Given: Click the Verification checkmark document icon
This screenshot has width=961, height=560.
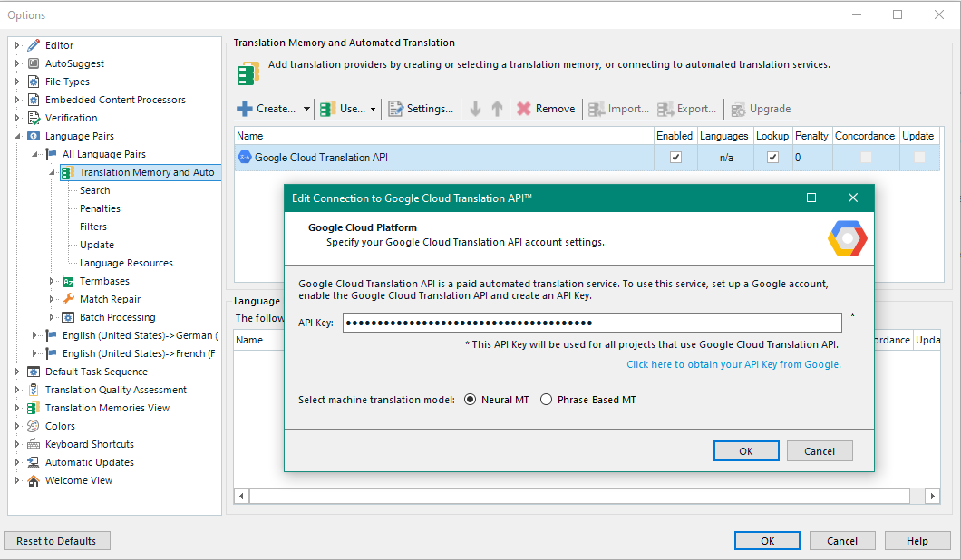Looking at the screenshot, I should [x=34, y=118].
